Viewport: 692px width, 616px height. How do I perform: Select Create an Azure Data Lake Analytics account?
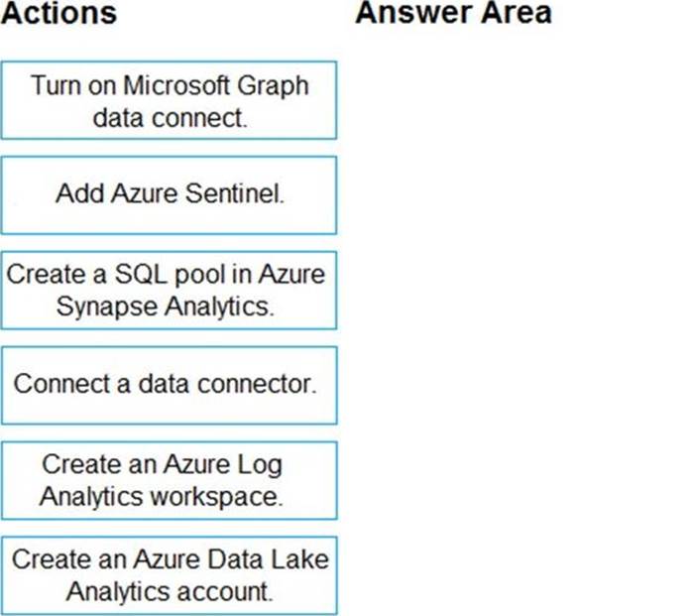coord(169,575)
